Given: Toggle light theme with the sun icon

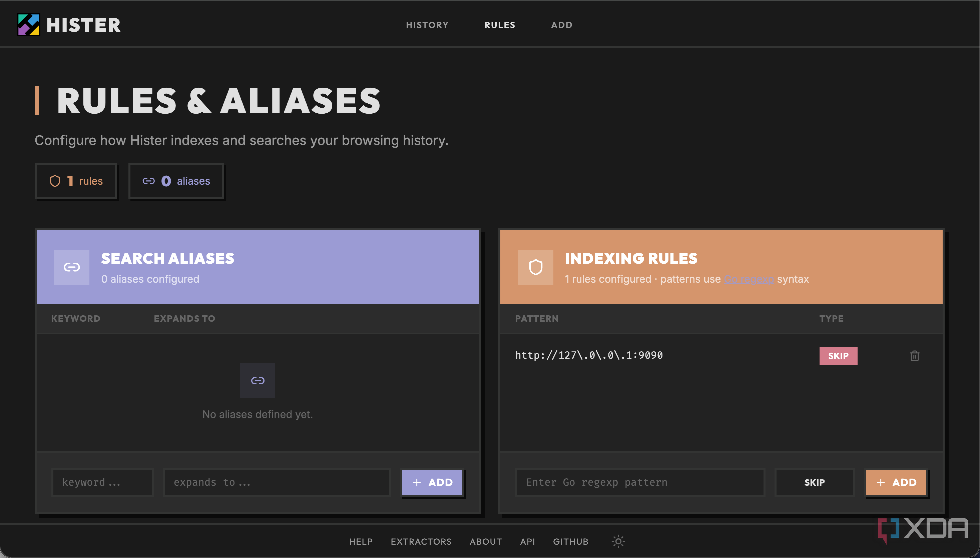Looking at the screenshot, I should pos(618,541).
